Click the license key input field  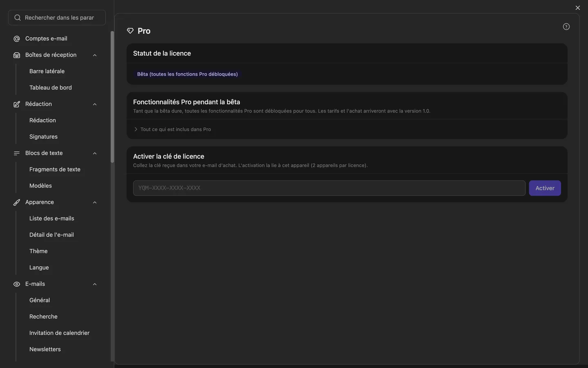[329, 188]
